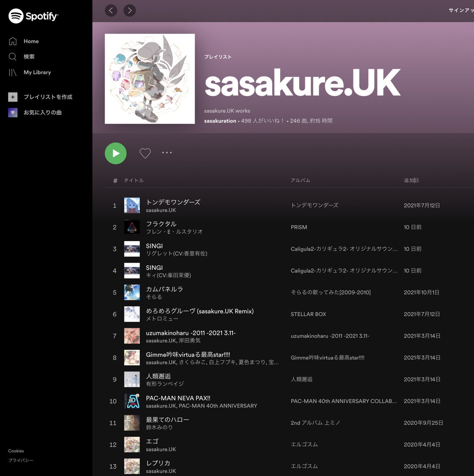Select the track title トンデモワンダーズ
The height and width of the screenshot is (476, 474).
click(x=173, y=202)
